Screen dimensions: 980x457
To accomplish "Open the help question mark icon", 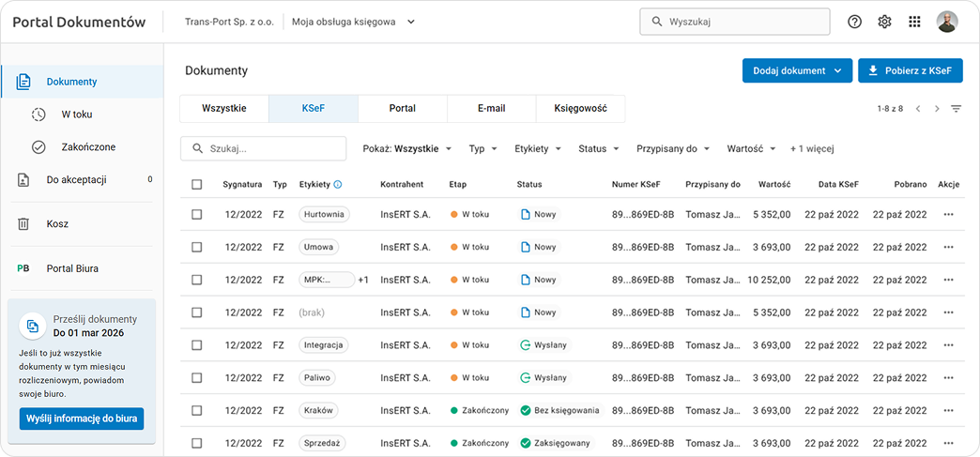I will pos(854,22).
